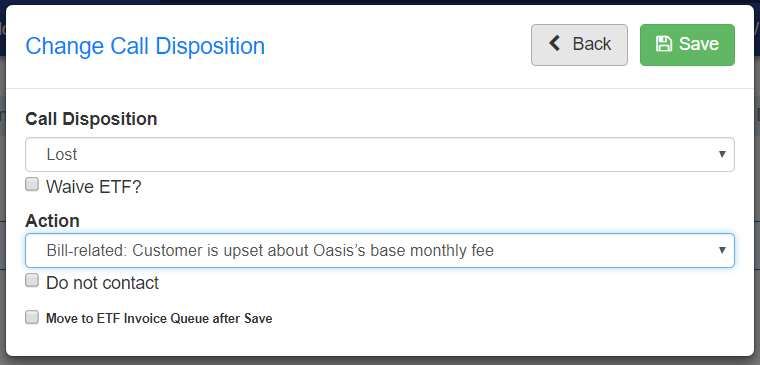Click the arrow of the Action dropdown

(722, 251)
